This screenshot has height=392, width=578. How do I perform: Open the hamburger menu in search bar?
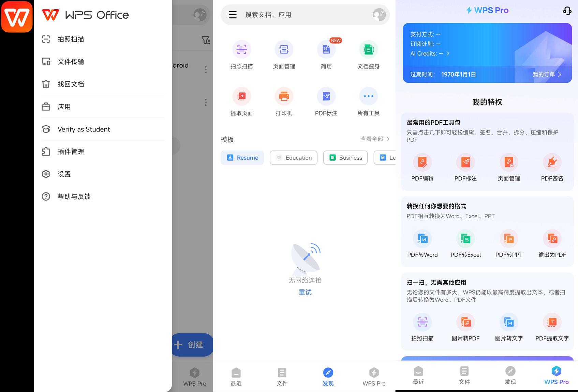[x=233, y=15]
